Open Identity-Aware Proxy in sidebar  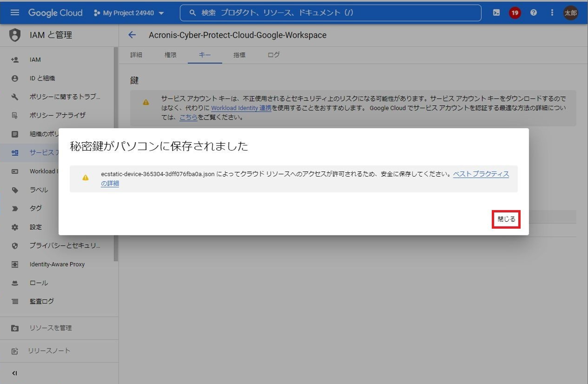57,264
